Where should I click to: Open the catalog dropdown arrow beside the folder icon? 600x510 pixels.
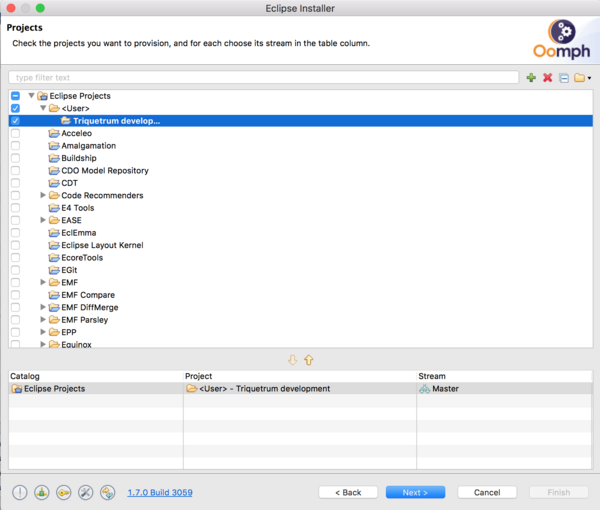(589, 78)
